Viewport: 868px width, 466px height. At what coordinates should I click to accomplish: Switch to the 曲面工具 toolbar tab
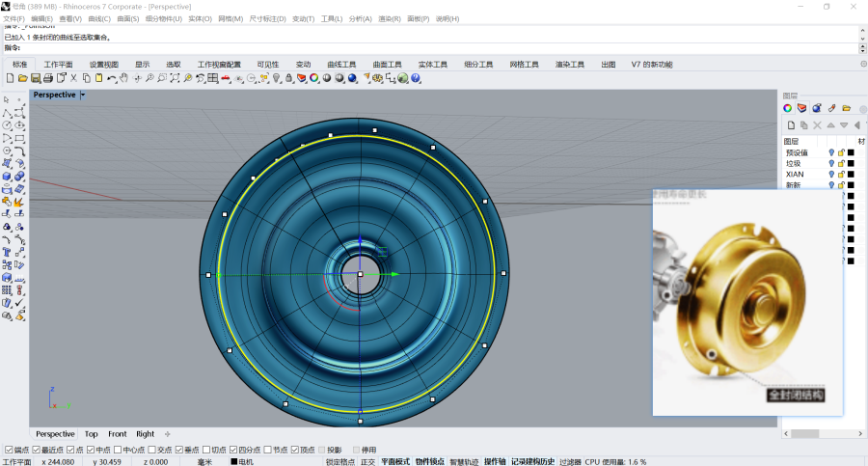click(387, 65)
